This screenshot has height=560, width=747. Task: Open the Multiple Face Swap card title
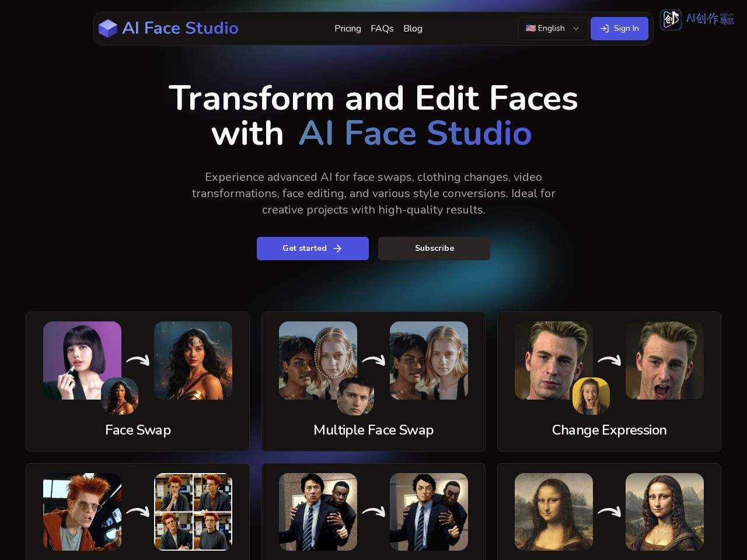click(373, 430)
